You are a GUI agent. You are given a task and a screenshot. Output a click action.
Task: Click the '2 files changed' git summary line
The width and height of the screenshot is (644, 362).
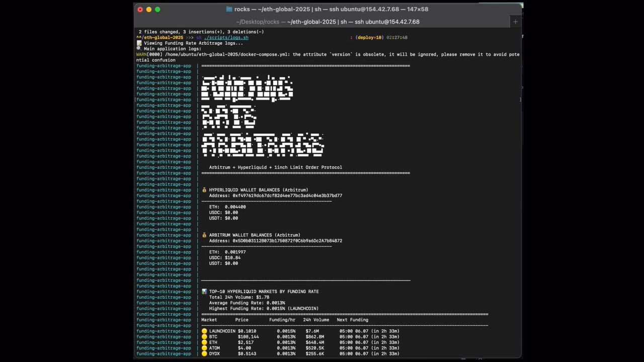coord(201,32)
